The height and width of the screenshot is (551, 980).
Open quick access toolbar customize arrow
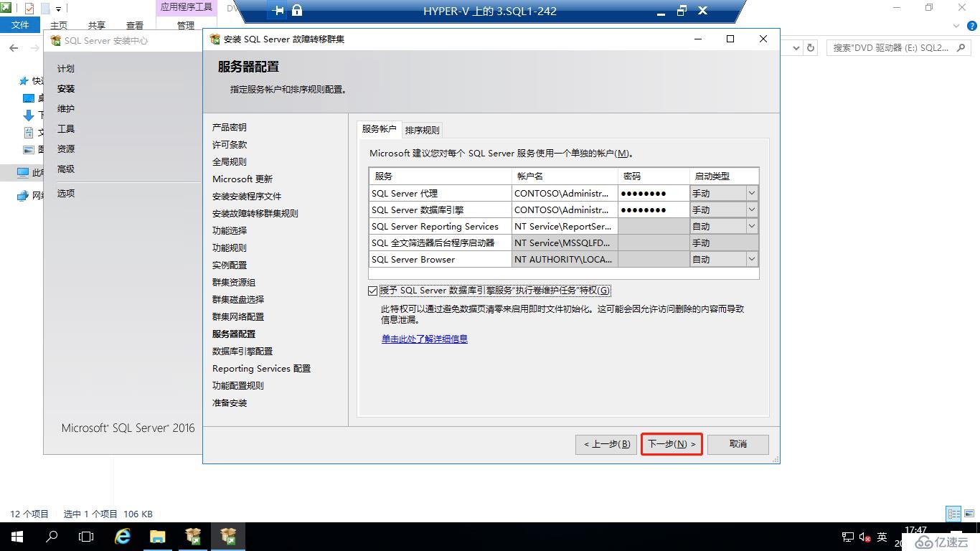59,9
